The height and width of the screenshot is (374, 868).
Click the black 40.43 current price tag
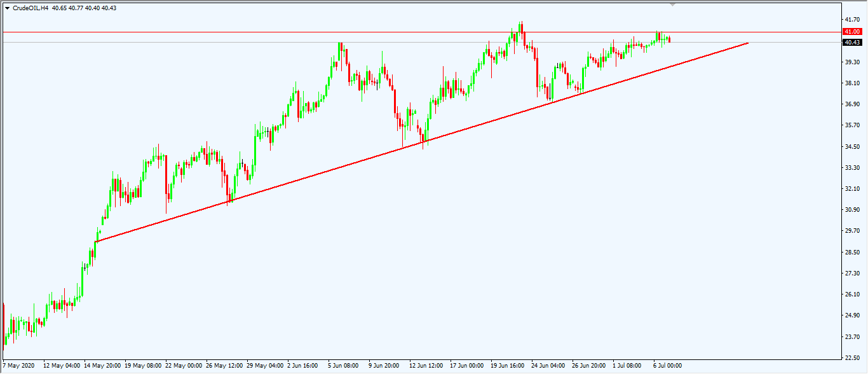tap(851, 42)
